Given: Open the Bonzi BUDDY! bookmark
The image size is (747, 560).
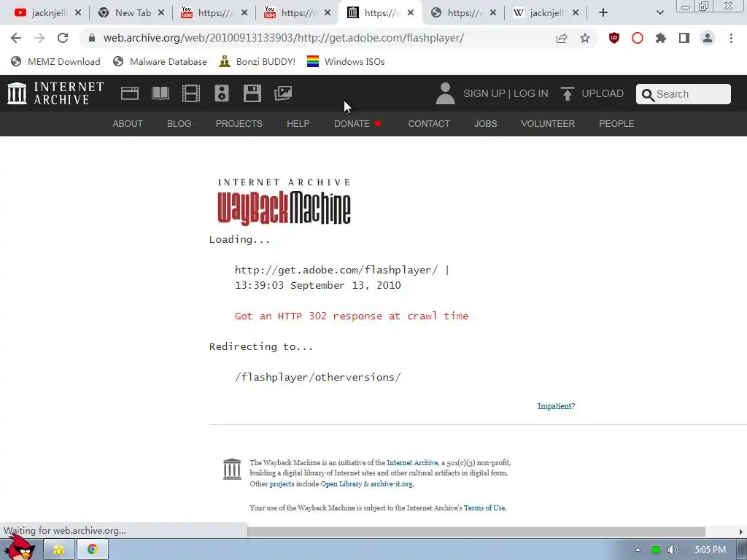Looking at the screenshot, I should 258,61.
